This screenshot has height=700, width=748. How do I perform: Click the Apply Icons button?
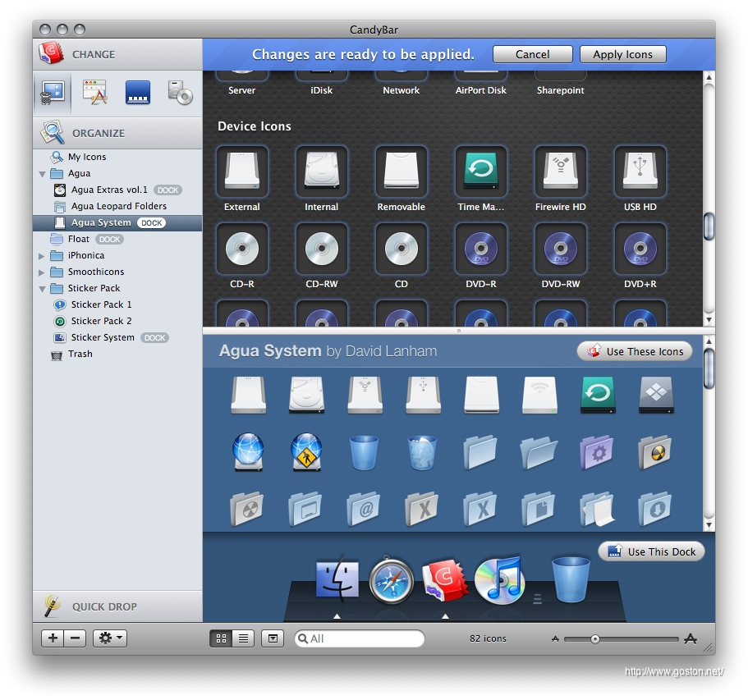(622, 54)
